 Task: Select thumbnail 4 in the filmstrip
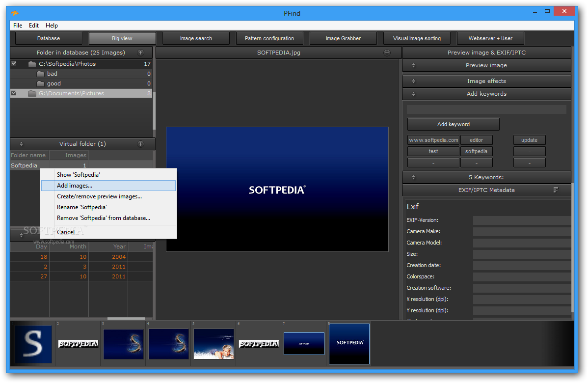pyautogui.click(x=168, y=344)
